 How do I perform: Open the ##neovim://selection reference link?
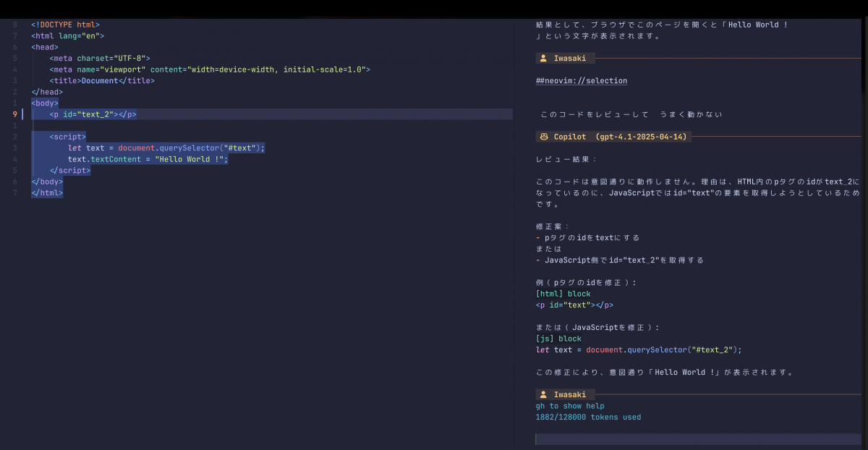click(x=582, y=81)
